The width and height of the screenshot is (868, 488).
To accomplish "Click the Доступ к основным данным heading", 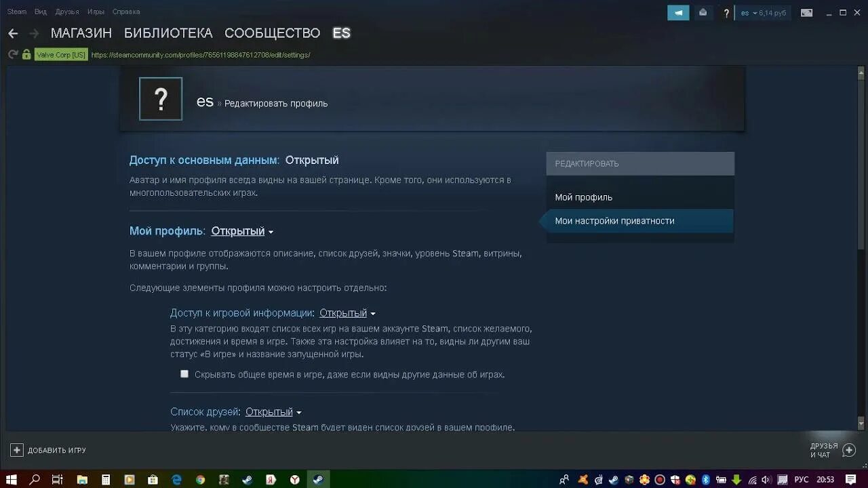I will pyautogui.click(x=204, y=160).
